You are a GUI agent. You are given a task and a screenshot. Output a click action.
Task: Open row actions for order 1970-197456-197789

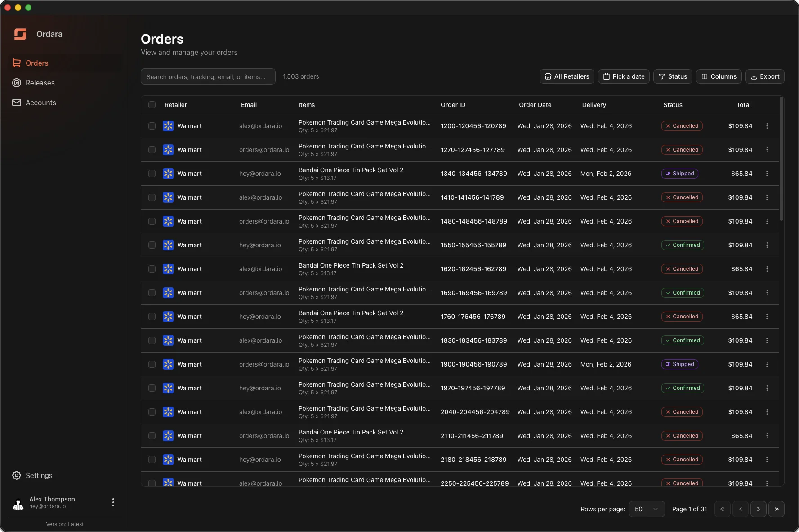click(767, 388)
